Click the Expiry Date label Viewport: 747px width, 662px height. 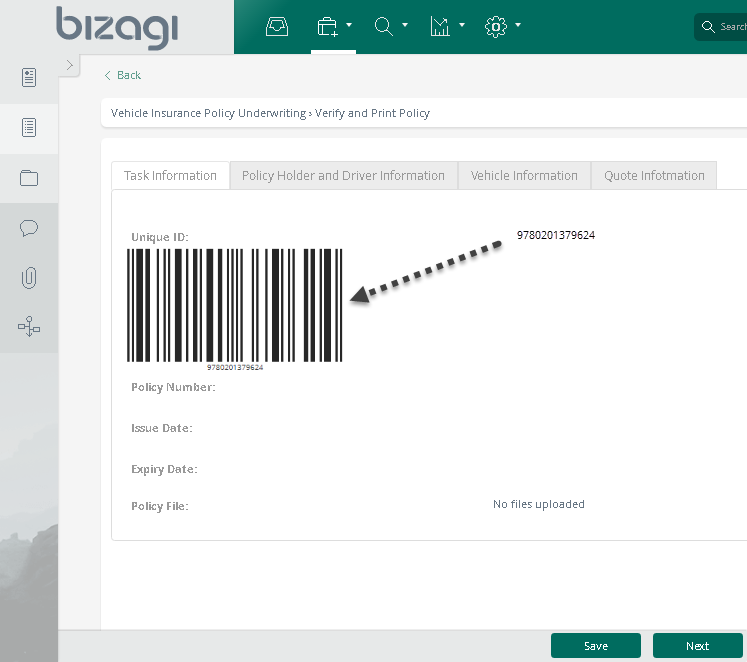click(164, 469)
